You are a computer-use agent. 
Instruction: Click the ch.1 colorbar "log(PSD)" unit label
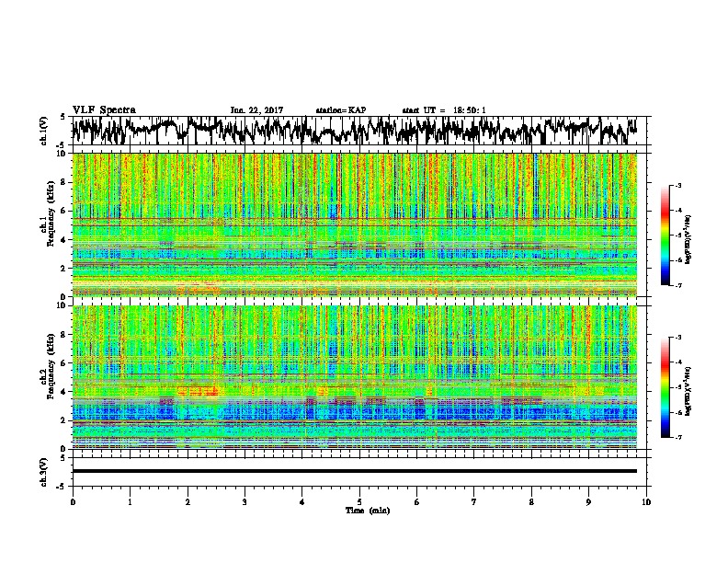(688, 239)
